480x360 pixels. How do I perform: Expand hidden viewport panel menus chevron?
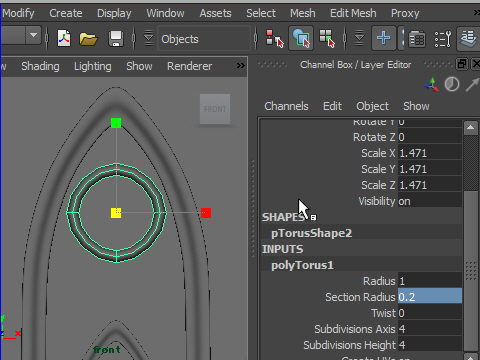(241, 65)
